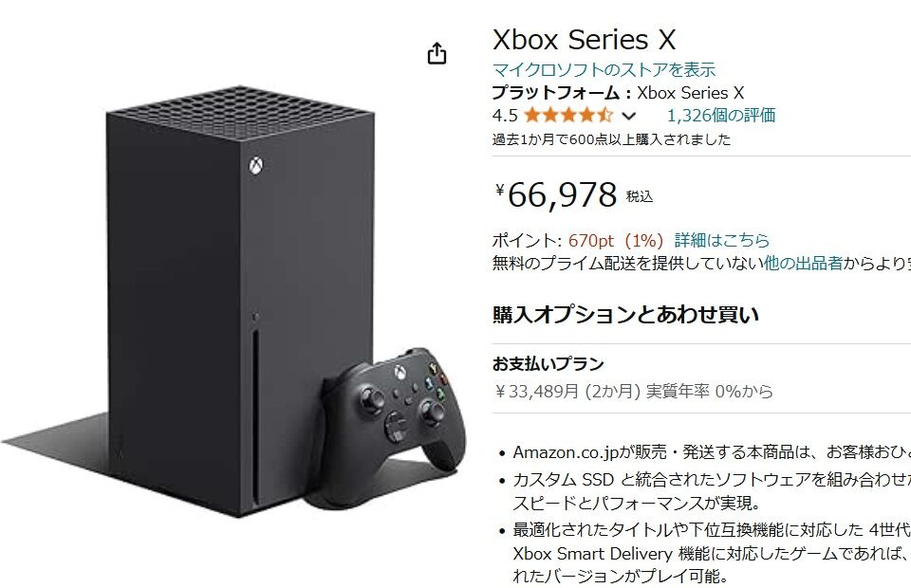Open 詳細はこちら points details link
This screenshot has width=911, height=588.
[x=721, y=240]
